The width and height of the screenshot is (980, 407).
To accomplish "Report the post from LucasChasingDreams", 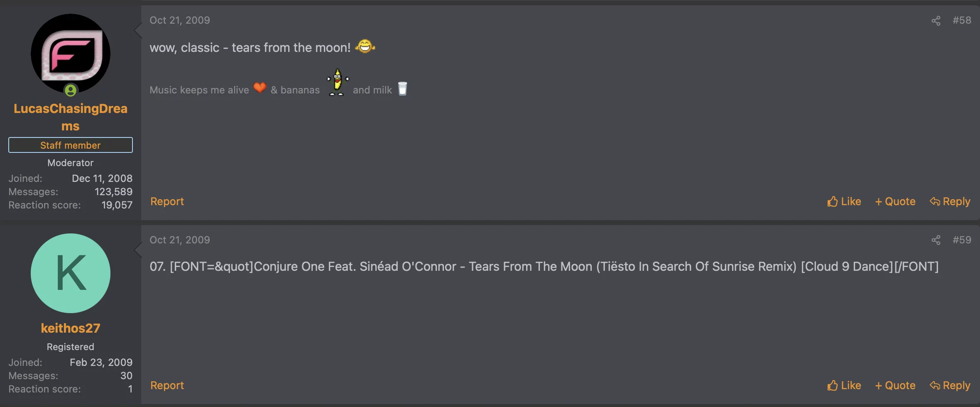I will (x=167, y=201).
